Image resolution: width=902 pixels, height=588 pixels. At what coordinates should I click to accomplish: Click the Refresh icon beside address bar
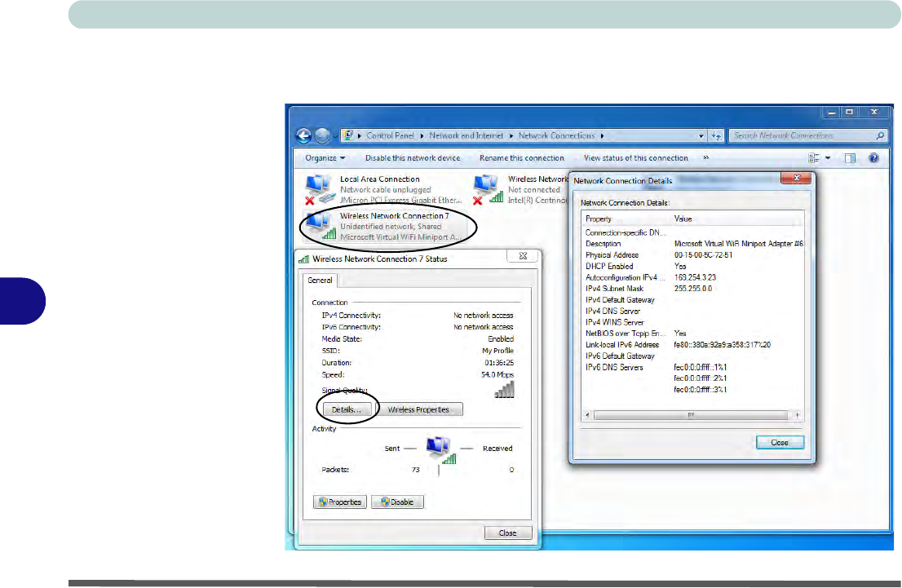pyautogui.click(x=716, y=136)
